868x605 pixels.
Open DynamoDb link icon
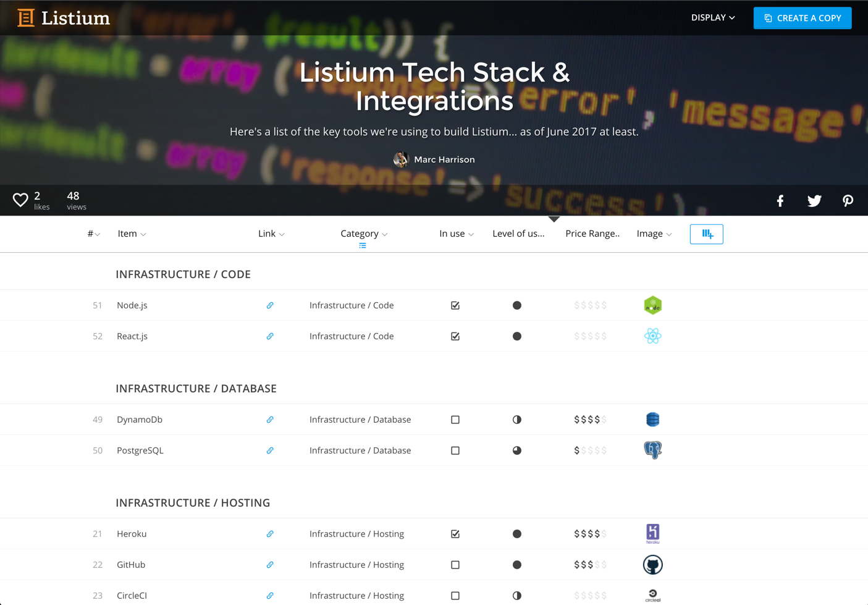pos(270,420)
